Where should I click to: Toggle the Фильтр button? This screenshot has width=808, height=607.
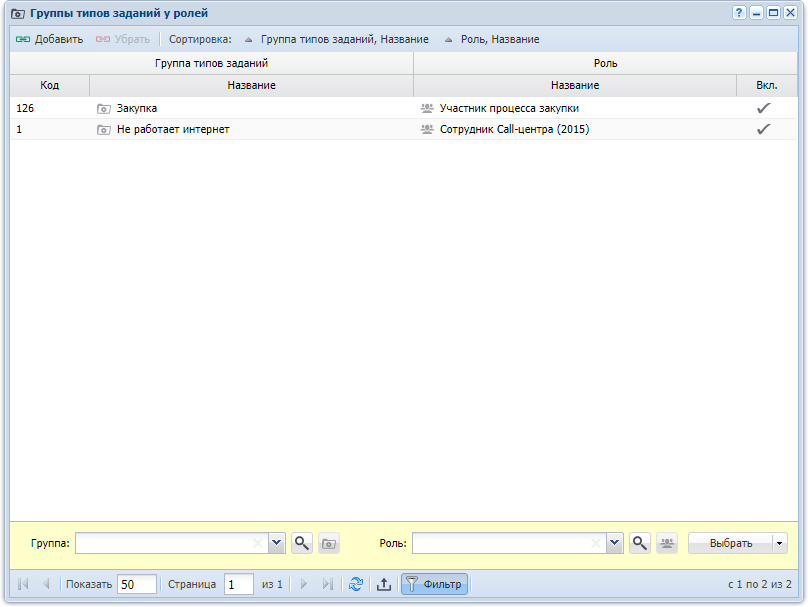tap(434, 584)
